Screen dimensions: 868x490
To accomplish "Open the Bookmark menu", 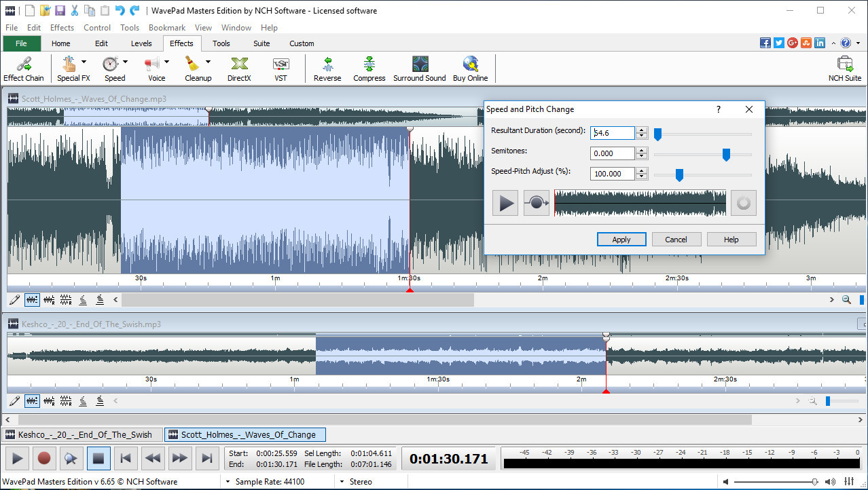I will 167,28.
